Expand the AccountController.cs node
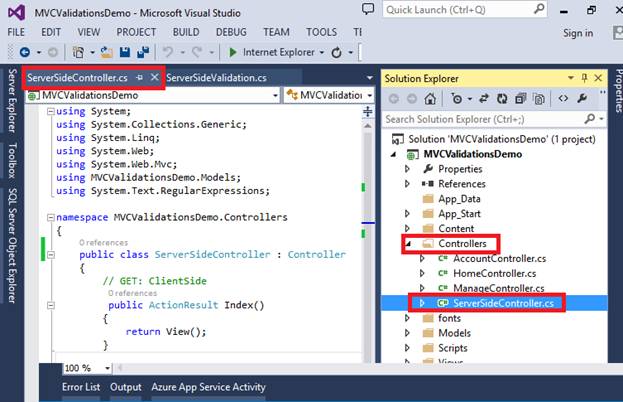The image size is (623, 402). pyautogui.click(x=422, y=258)
